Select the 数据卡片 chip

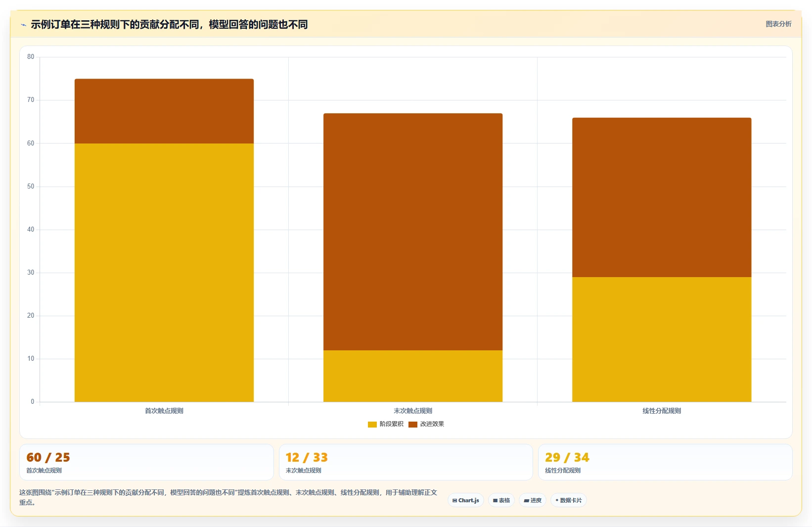coord(569,500)
